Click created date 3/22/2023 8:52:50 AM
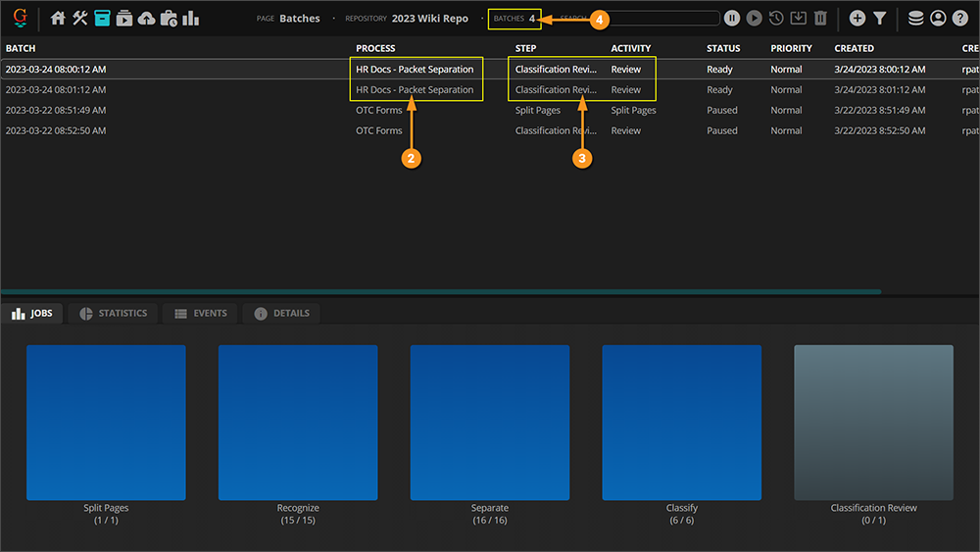 click(x=879, y=130)
